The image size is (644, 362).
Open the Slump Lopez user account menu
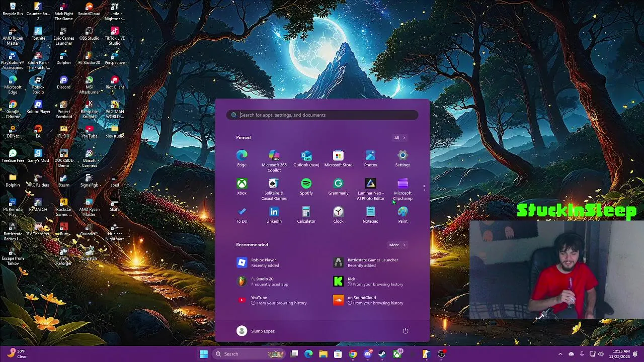click(256, 331)
